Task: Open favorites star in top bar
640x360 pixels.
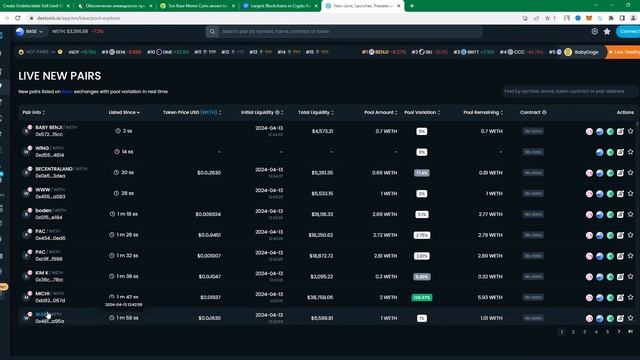Action: (x=607, y=31)
